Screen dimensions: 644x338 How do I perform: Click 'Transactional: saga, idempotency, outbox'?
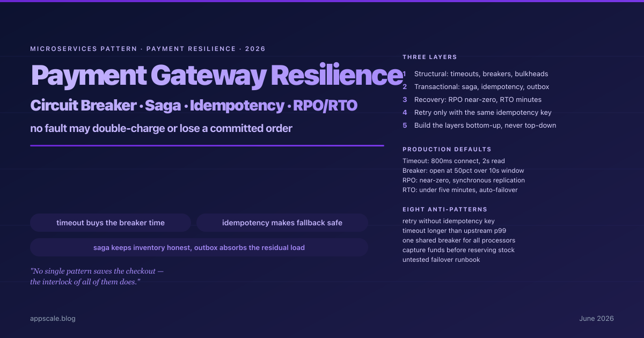482,87
